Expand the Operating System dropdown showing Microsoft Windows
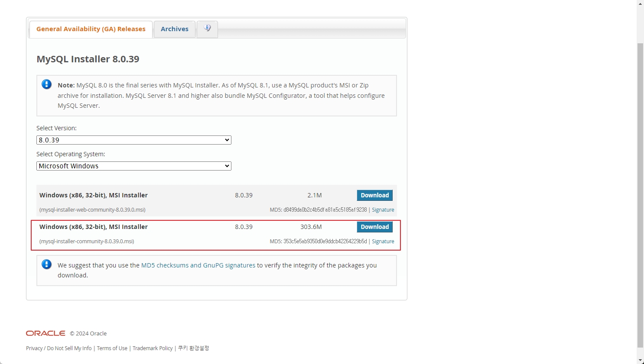The width and height of the screenshot is (644, 364). 134,166
